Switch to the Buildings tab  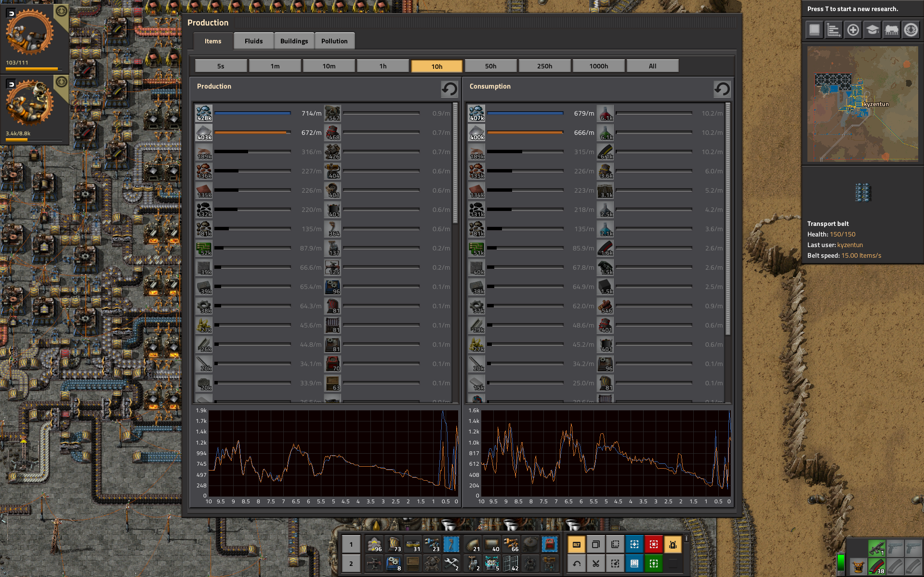tap(294, 41)
